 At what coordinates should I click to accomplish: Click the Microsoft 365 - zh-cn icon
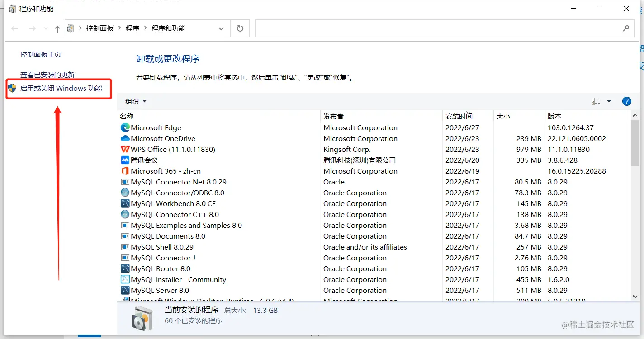pyautogui.click(x=125, y=171)
